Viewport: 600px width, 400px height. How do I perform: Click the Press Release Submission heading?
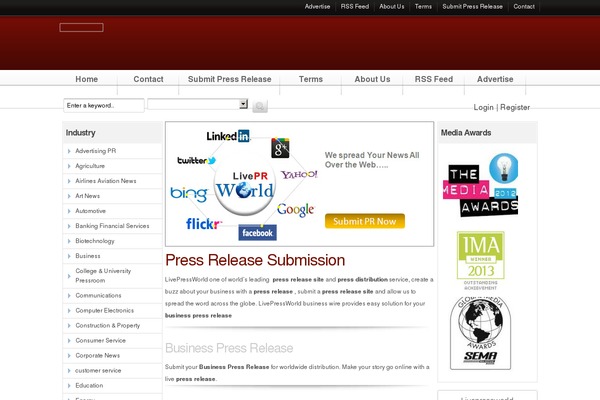coord(255,260)
